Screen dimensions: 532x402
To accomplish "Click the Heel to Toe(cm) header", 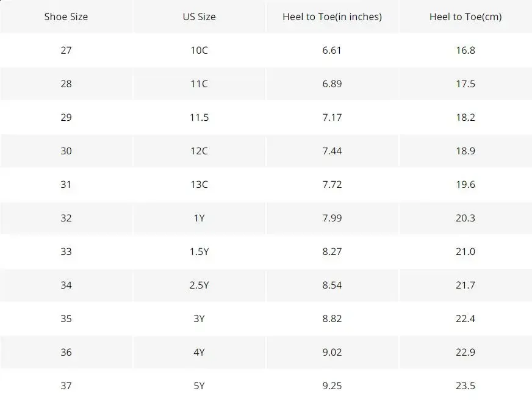I will [465, 16].
